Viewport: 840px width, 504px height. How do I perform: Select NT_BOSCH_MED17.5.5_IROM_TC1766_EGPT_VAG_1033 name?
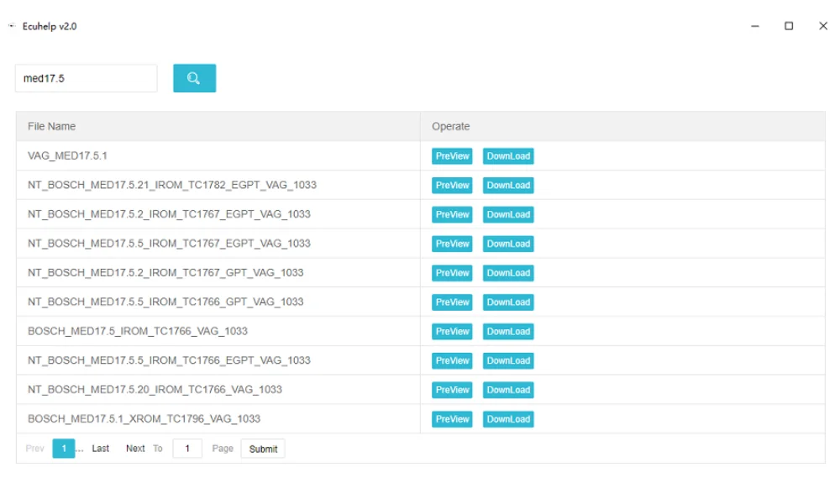pyautogui.click(x=169, y=360)
